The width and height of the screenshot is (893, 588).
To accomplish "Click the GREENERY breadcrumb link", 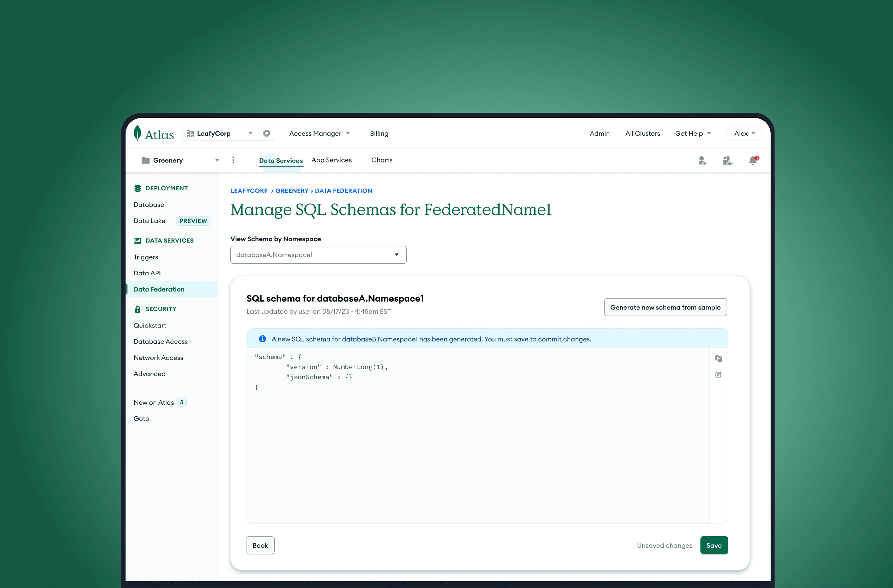I will tap(292, 191).
